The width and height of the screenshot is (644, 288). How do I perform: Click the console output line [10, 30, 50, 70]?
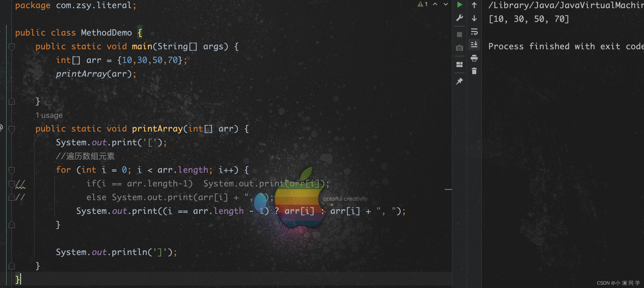[x=529, y=19]
